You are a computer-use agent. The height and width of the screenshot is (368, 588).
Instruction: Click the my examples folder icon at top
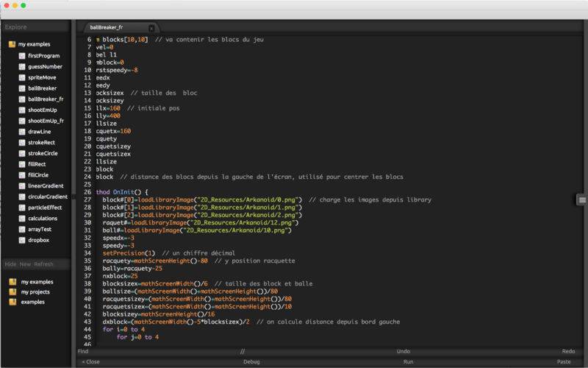[12, 44]
